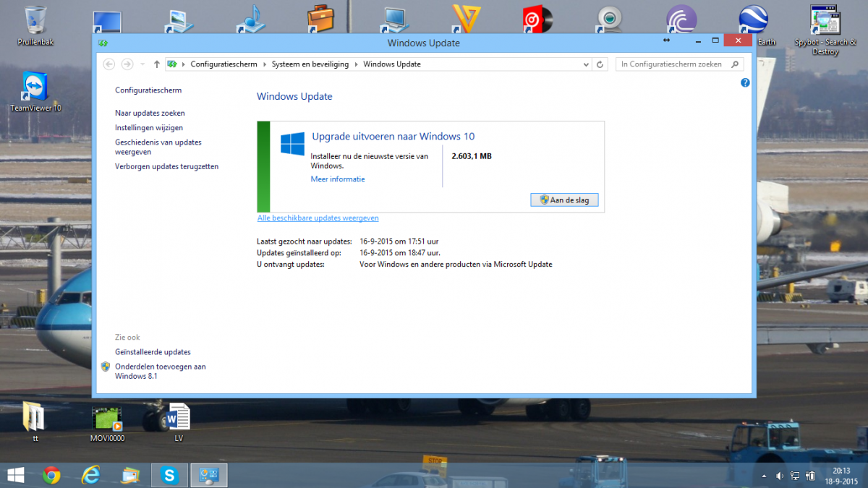868x488 pixels.
Task: Launch Google Chrome from the taskbar
Action: click(51, 475)
